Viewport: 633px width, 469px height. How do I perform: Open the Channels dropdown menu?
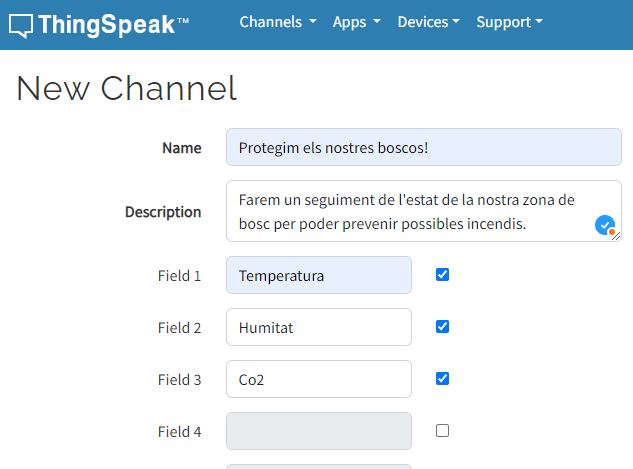(x=277, y=22)
